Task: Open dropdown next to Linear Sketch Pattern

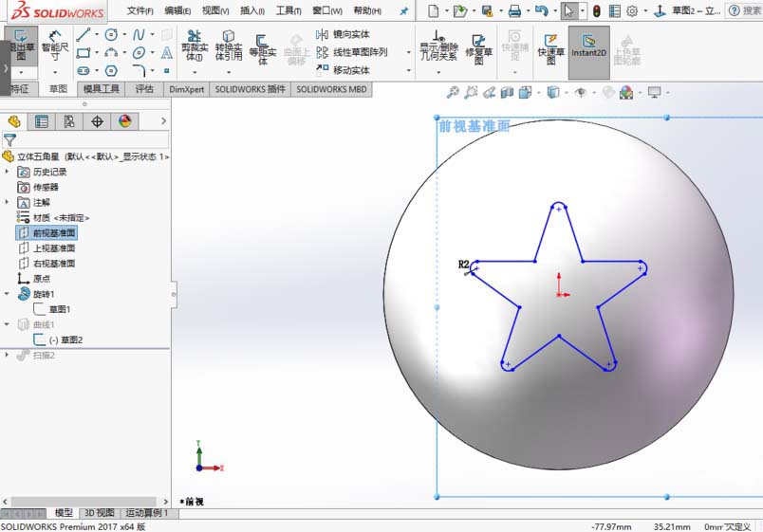Action: (409, 52)
